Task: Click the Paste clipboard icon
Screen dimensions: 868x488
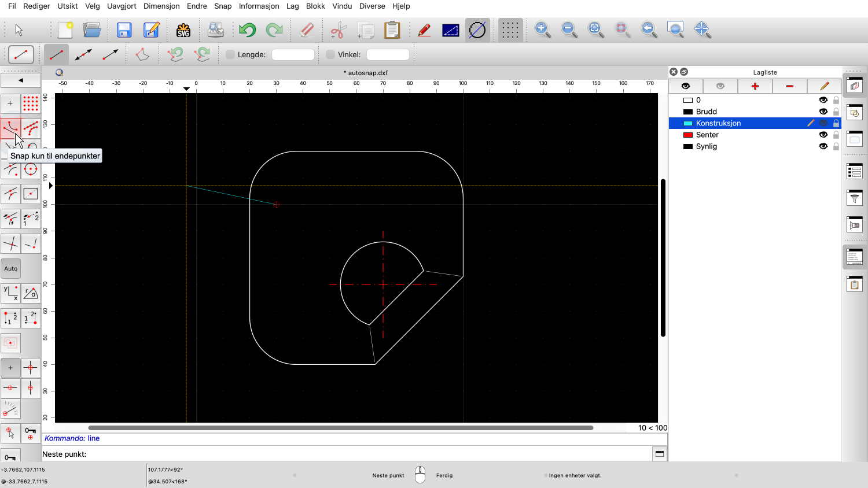Action: click(392, 30)
